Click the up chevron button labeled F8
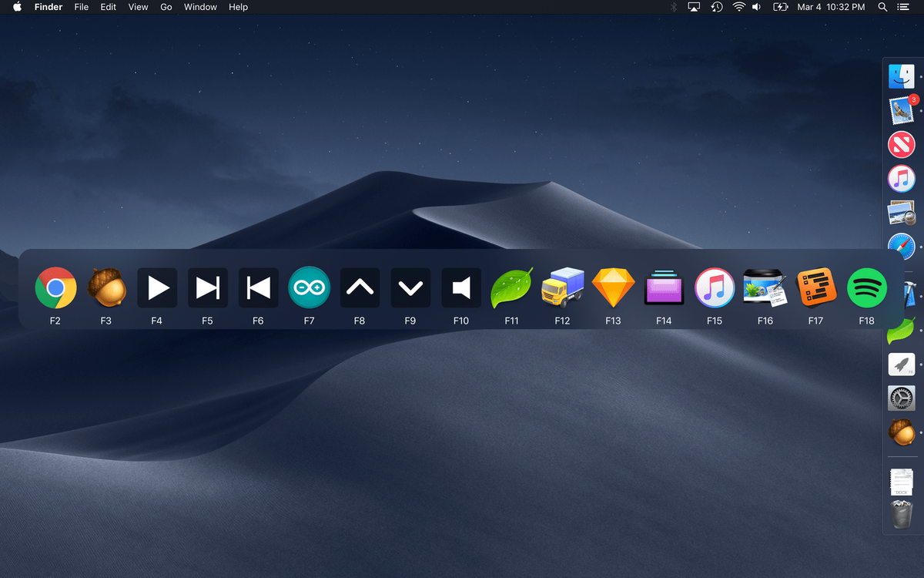The height and width of the screenshot is (578, 924). point(360,288)
